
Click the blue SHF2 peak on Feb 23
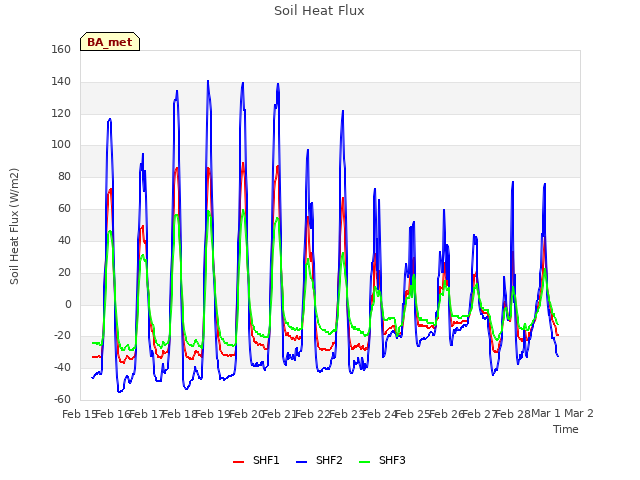point(343,111)
